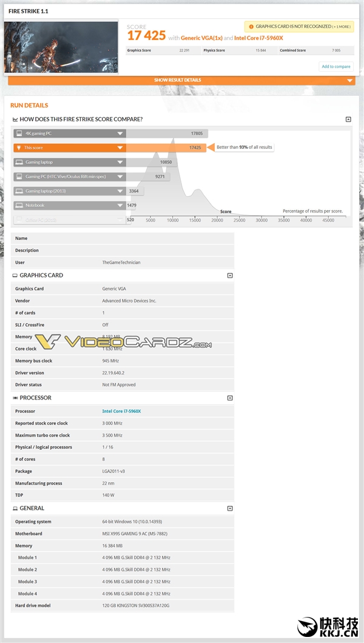Viewport: 364px width, 643px height.
Task: Click the Better than 93% of all results label
Action: (244, 147)
